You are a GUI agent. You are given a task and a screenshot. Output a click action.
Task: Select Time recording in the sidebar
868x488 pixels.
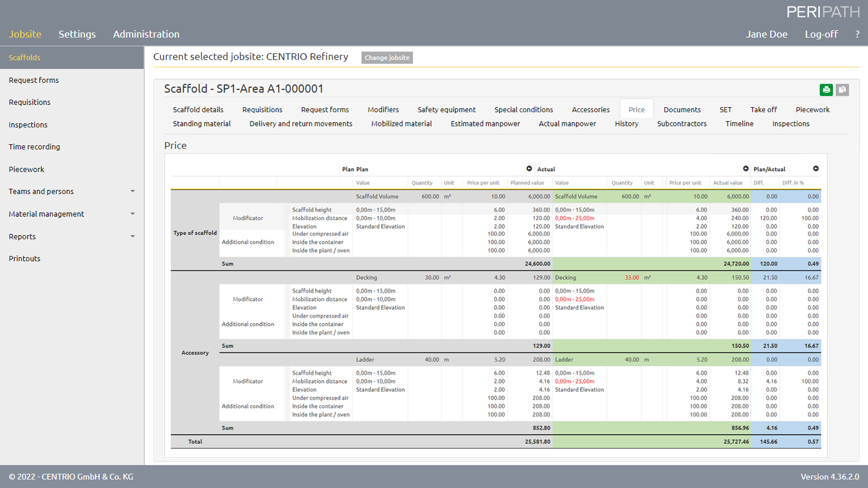(34, 147)
